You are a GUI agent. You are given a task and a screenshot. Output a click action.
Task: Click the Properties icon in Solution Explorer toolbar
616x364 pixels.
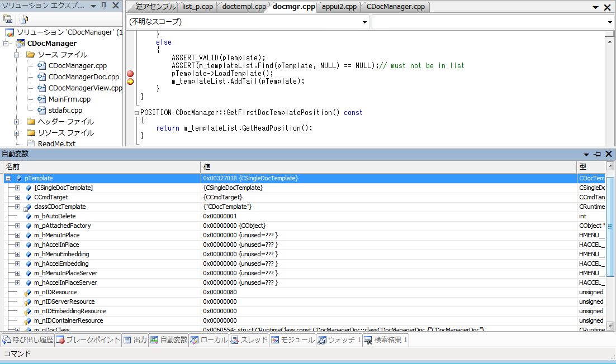tap(7, 19)
